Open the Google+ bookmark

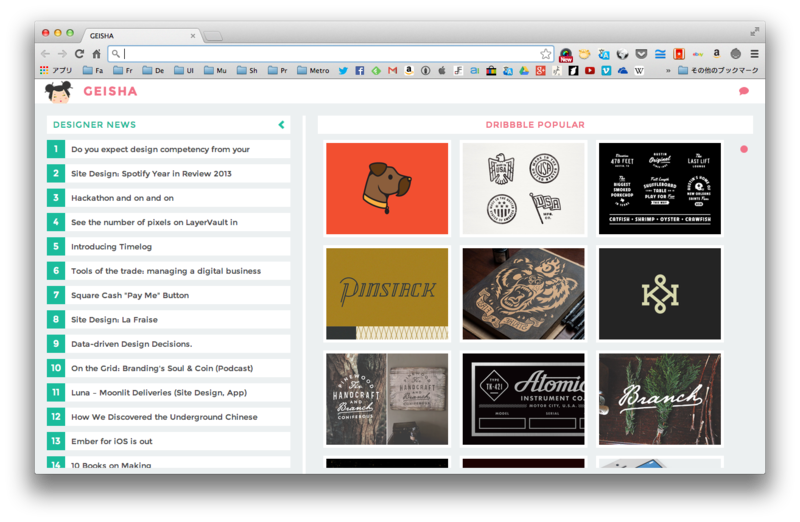[540, 70]
